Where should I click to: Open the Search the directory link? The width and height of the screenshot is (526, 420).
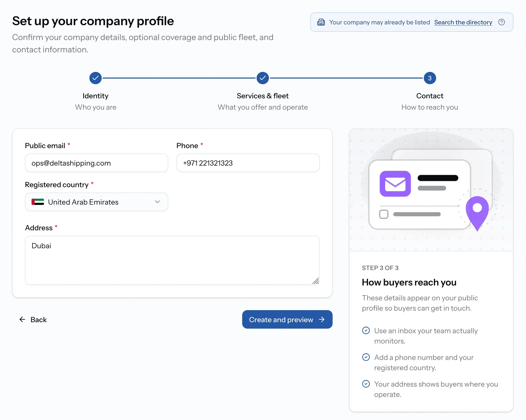(463, 22)
